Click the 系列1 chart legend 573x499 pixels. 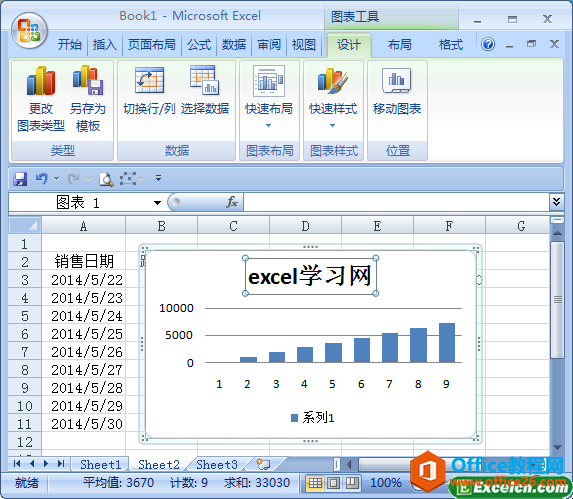pos(313,418)
